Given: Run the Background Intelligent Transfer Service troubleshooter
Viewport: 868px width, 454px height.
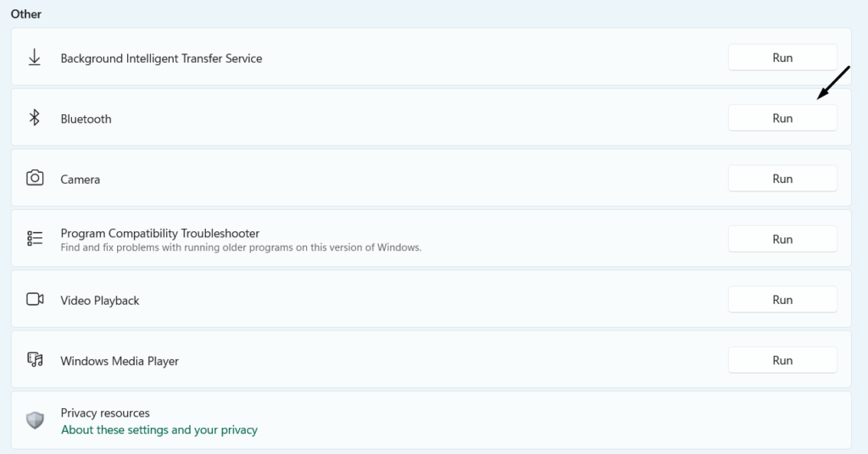Looking at the screenshot, I should (x=782, y=58).
